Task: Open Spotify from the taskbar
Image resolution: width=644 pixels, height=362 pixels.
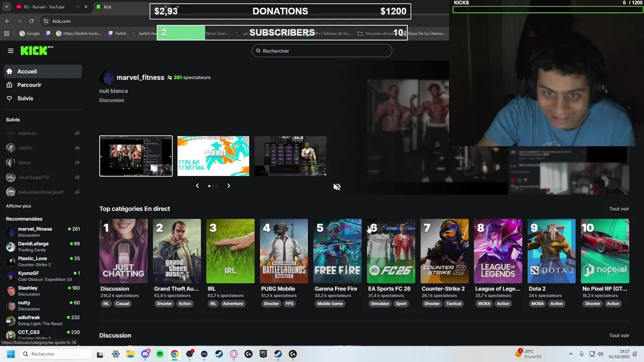Action: (160, 354)
